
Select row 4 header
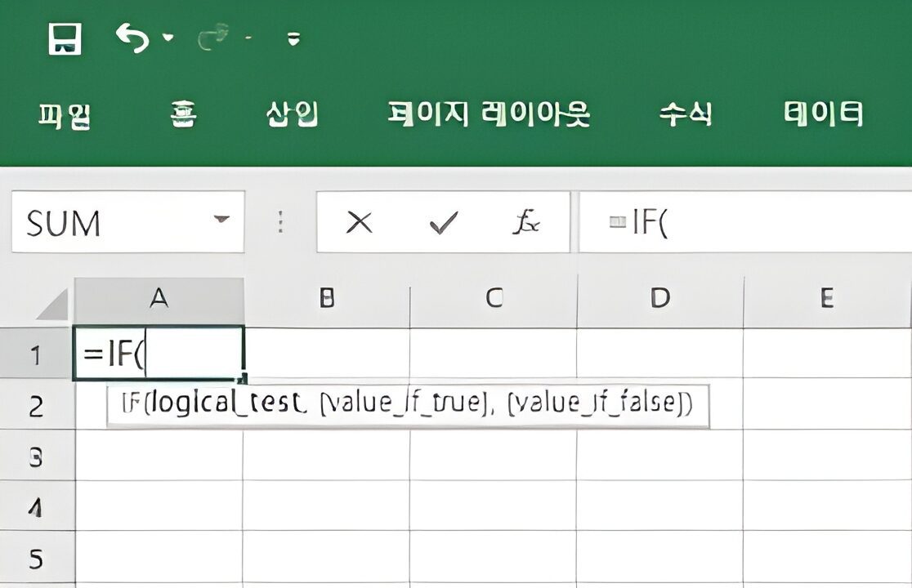point(37,506)
